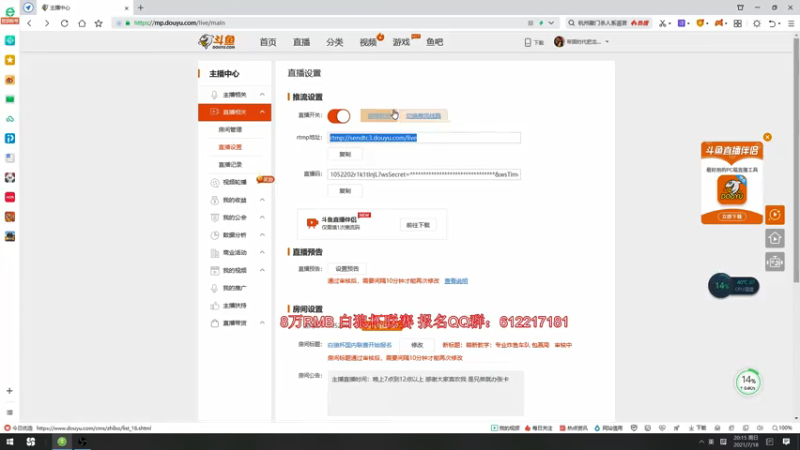Image resolution: width=800 pixels, height=450 pixels.
Task: Open the 查看说明 link under 直播预告
Action: point(456,281)
